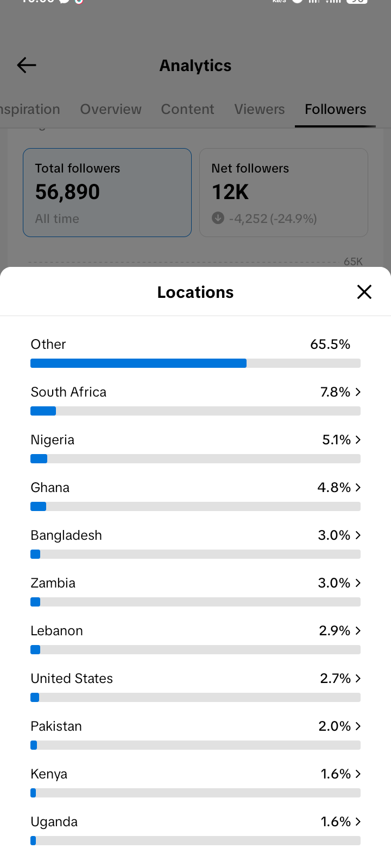Open the Viewers tab
The image size is (391, 868).
[x=260, y=109]
